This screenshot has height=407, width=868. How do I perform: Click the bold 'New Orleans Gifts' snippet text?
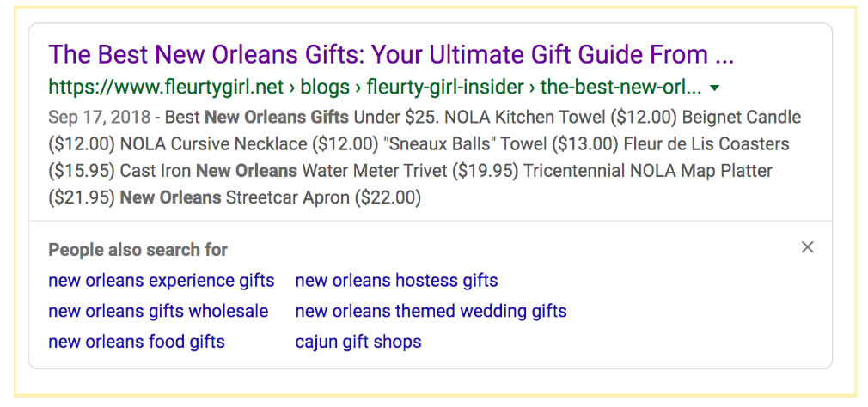(x=277, y=117)
